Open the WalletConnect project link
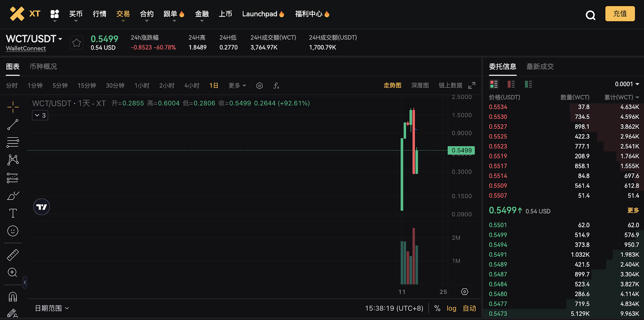644x320 pixels. click(x=26, y=48)
